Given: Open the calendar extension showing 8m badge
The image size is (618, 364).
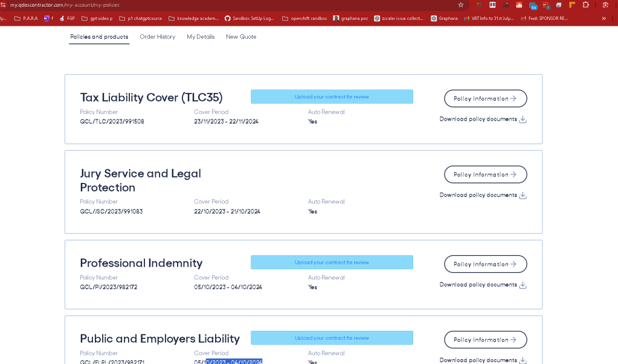Looking at the screenshot, I should pyautogui.click(x=533, y=5).
